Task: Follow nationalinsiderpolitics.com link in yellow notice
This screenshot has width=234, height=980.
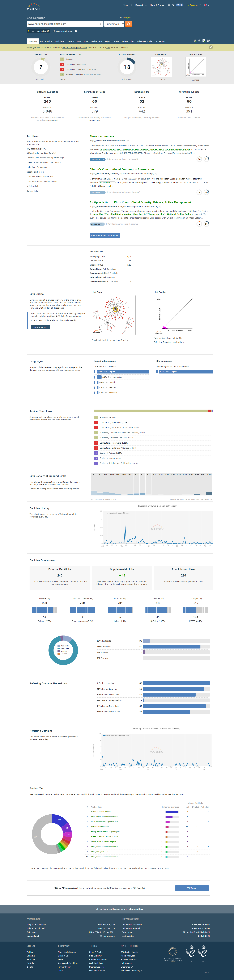Action: (75, 48)
